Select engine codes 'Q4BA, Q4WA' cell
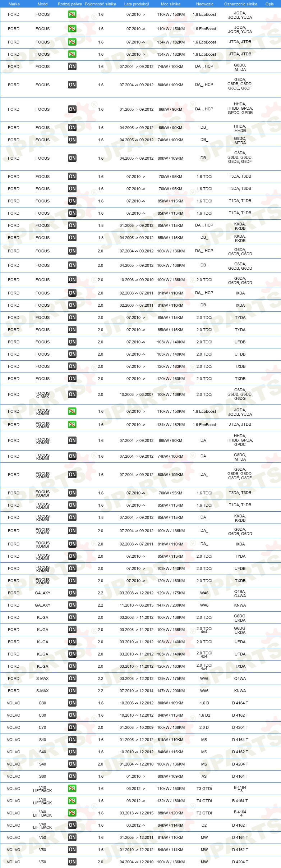The image size is (281, 868). tap(240, 594)
